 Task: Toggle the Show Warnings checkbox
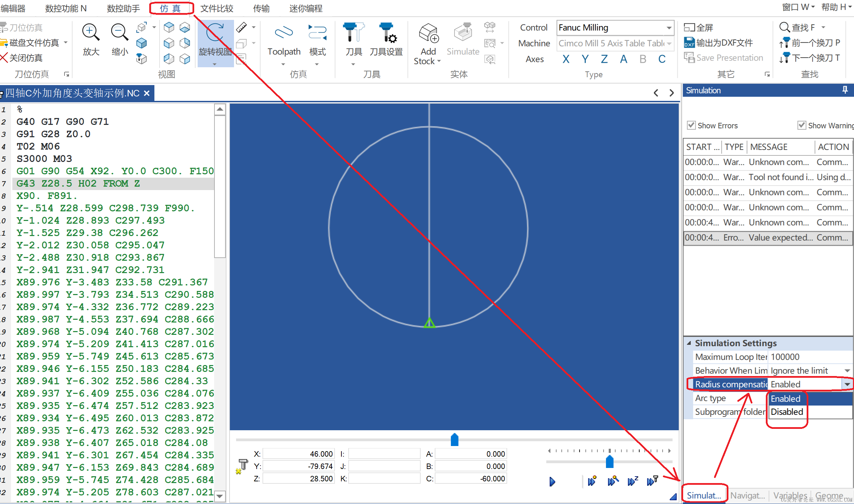click(802, 126)
